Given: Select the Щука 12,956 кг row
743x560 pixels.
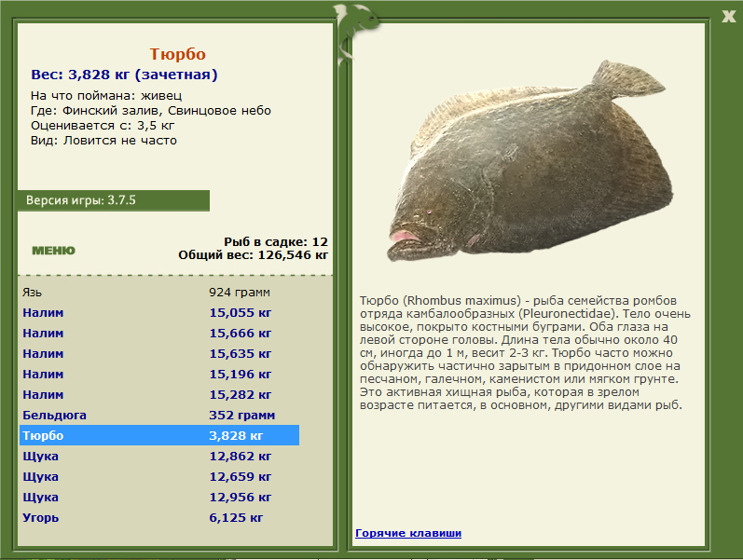Looking at the screenshot, I should 159,497.
